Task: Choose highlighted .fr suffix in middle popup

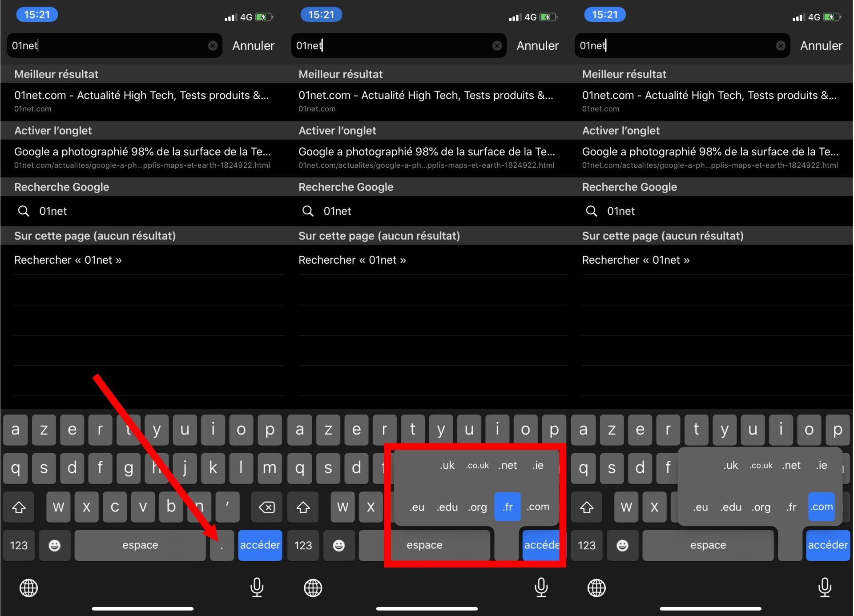Action: tap(508, 507)
